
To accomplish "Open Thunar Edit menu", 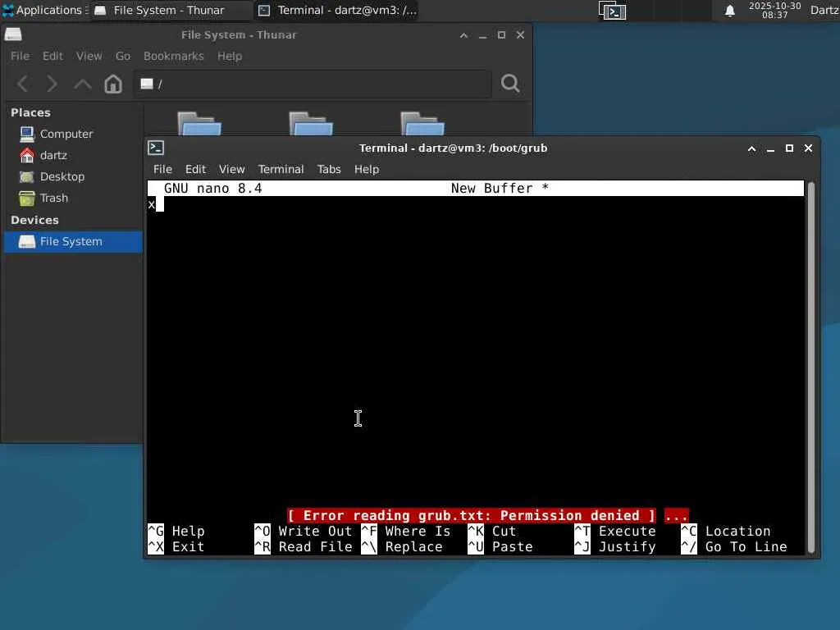I will [52, 57].
